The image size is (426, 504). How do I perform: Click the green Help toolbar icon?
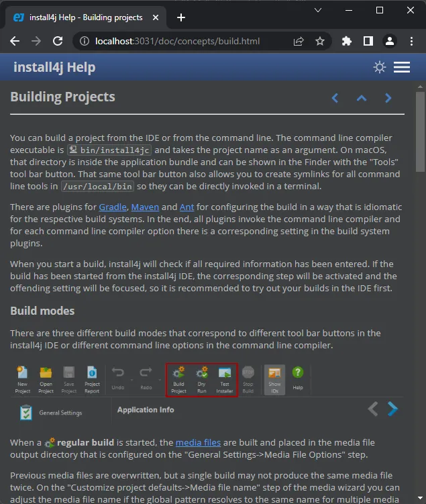click(x=298, y=378)
